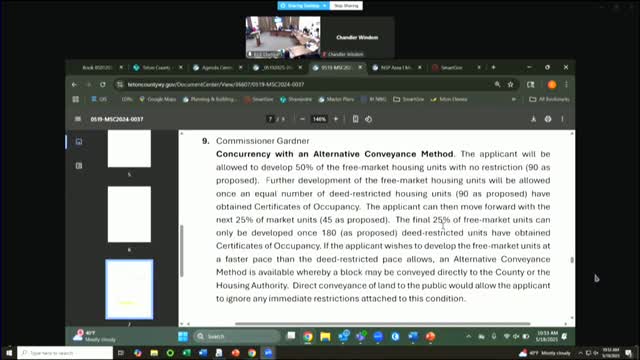Expand the bookmarks bar overflow chevron
The height and width of the screenshot is (360, 640).
514,99
